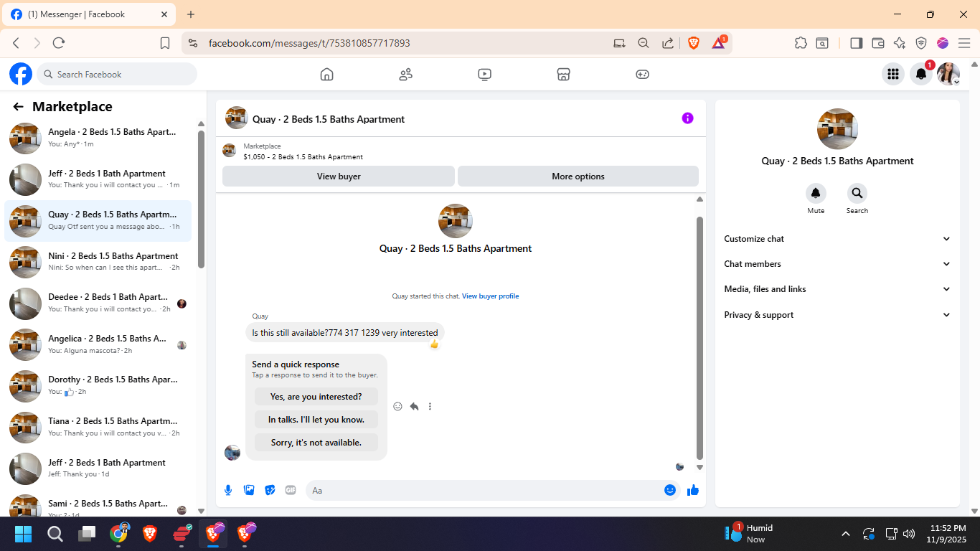
Task: Focus the Search Facebook field
Action: (x=117, y=74)
